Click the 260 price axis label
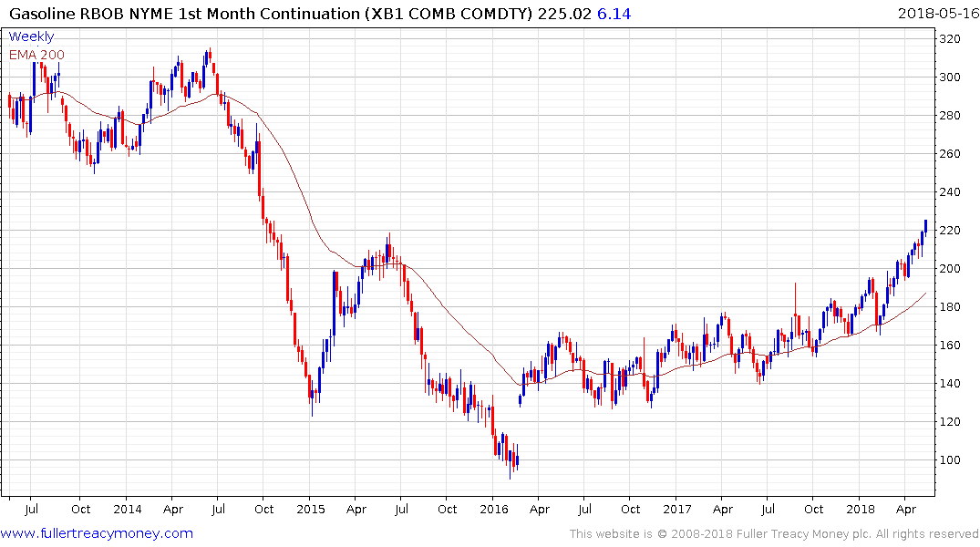This screenshot has width=980, height=547. click(x=950, y=154)
